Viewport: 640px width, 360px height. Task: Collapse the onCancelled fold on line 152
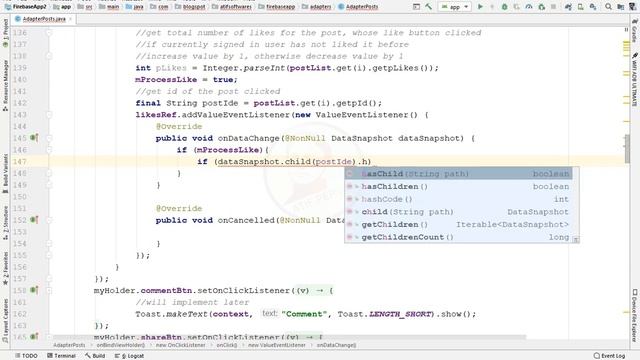pos(49,220)
